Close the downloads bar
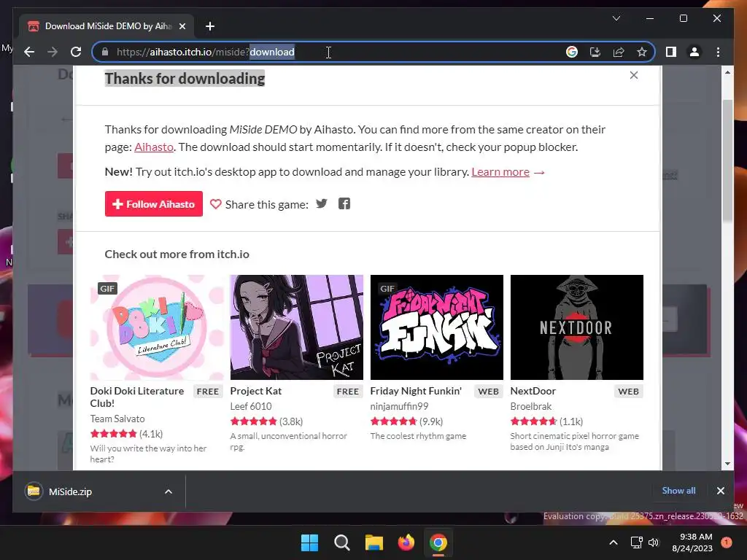 click(x=720, y=491)
